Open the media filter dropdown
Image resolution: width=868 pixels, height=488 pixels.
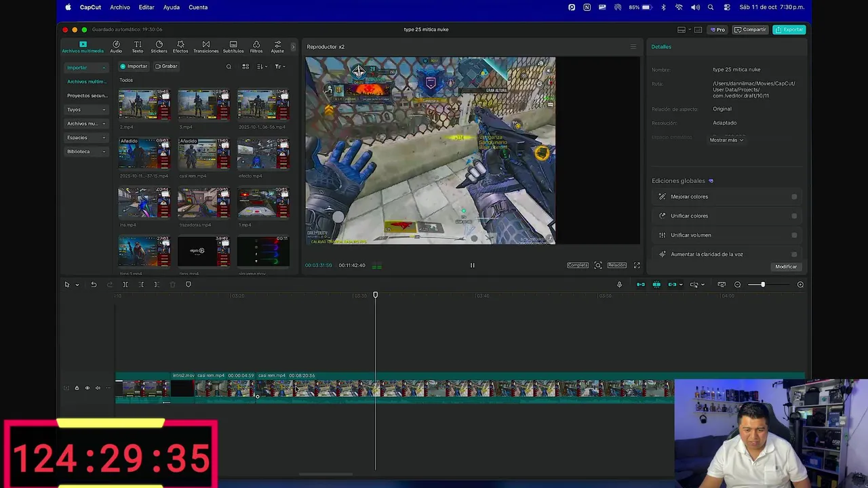tap(280, 66)
